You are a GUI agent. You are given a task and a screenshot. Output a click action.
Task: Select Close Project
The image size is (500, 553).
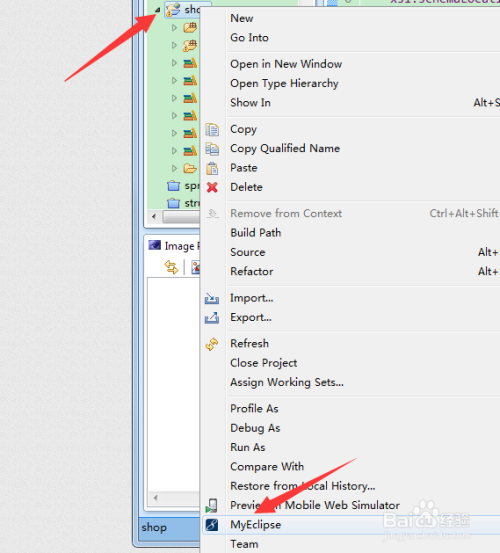(x=263, y=363)
